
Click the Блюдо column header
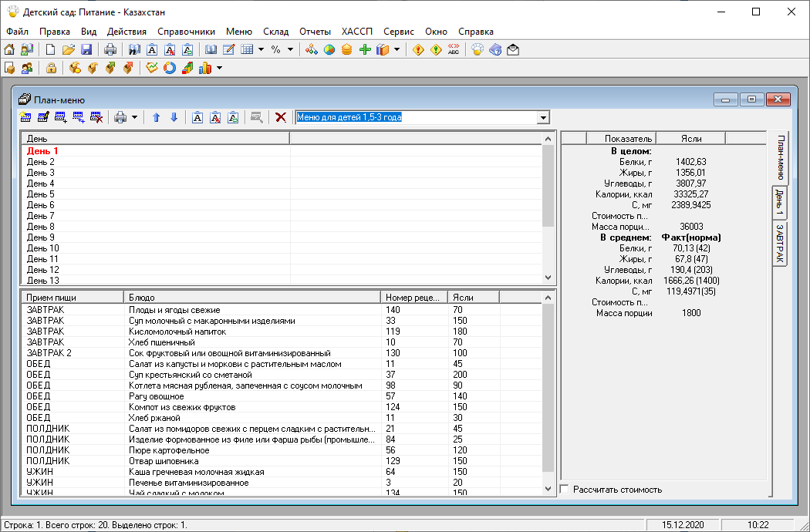251,297
